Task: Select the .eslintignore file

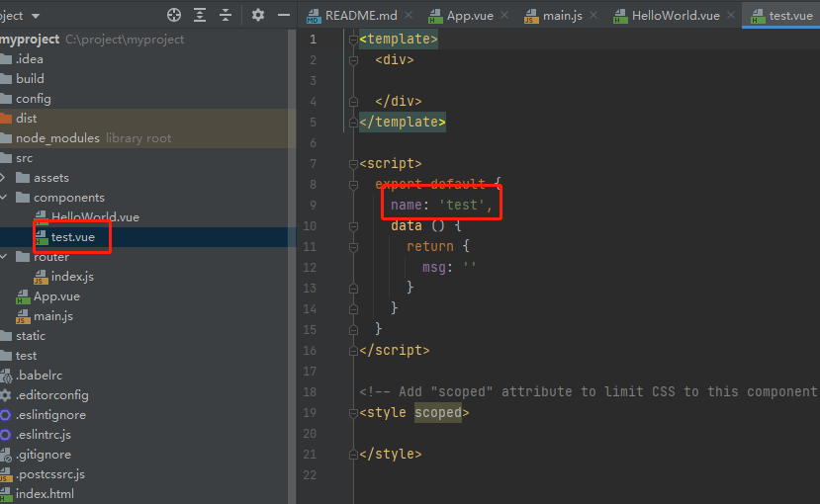Action: point(50,415)
